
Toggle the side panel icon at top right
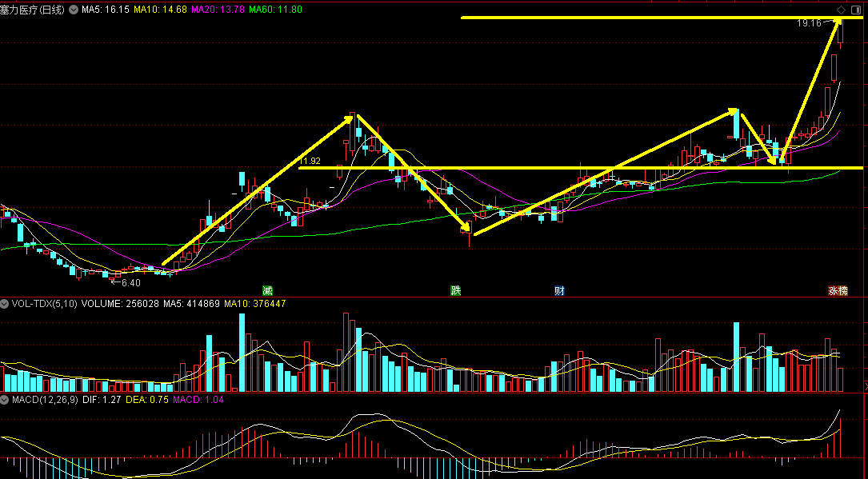(x=856, y=10)
